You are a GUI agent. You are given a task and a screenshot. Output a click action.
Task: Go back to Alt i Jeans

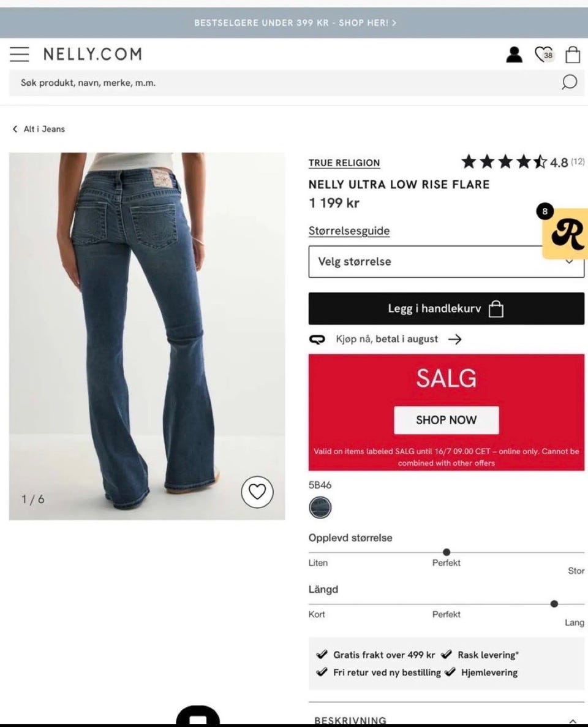39,129
